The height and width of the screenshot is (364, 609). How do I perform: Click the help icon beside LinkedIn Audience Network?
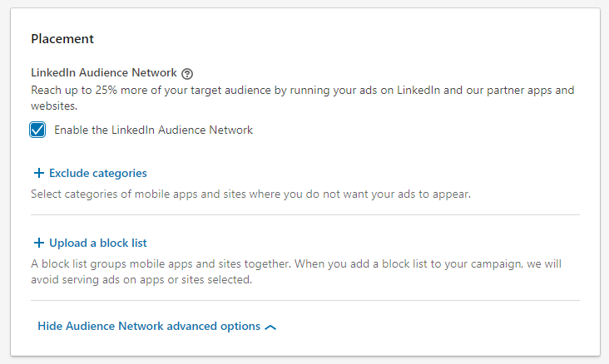[187, 73]
